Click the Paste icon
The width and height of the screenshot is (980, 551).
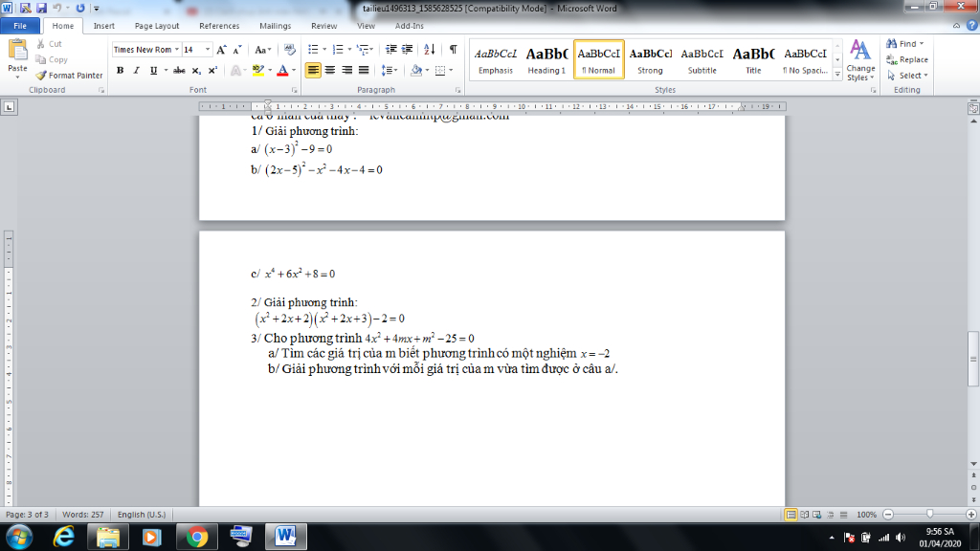pyautogui.click(x=17, y=50)
